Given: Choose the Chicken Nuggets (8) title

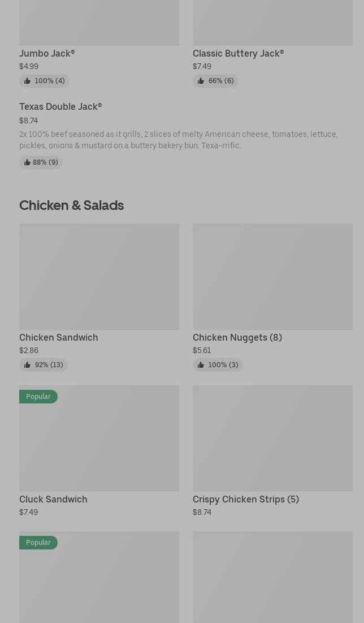Looking at the screenshot, I should tap(237, 337).
